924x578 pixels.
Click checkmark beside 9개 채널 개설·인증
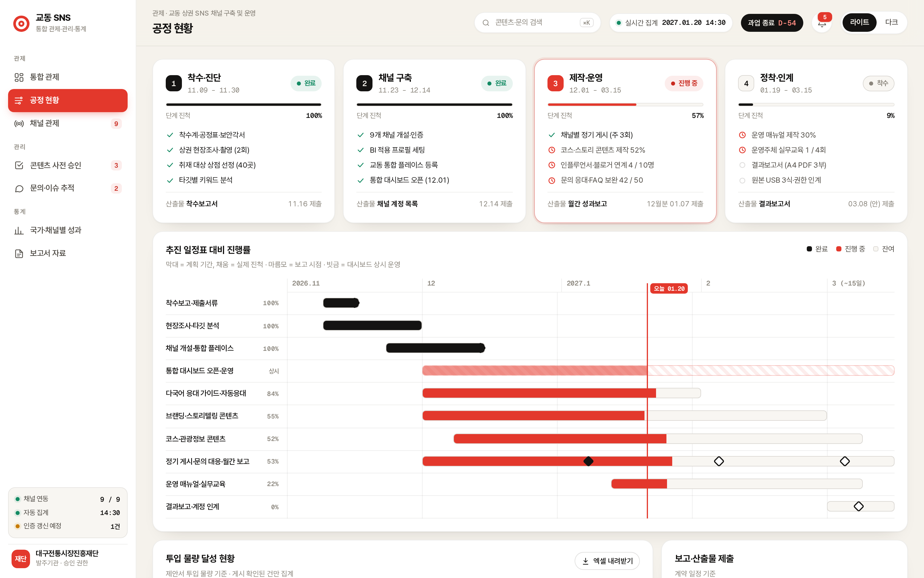[360, 135]
